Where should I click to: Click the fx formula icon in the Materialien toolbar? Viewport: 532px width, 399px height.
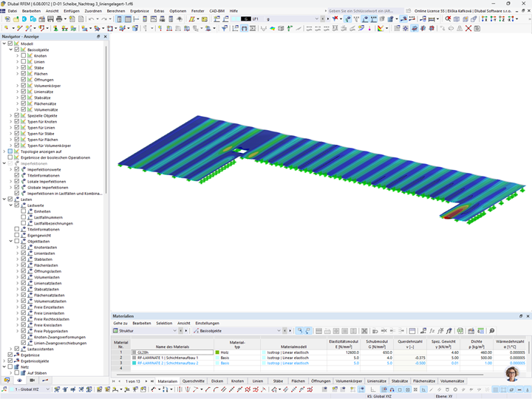coord(432,331)
